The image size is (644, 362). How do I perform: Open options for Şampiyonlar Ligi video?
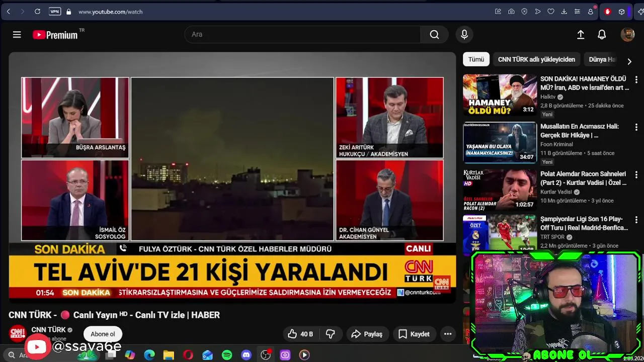point(636,220)
